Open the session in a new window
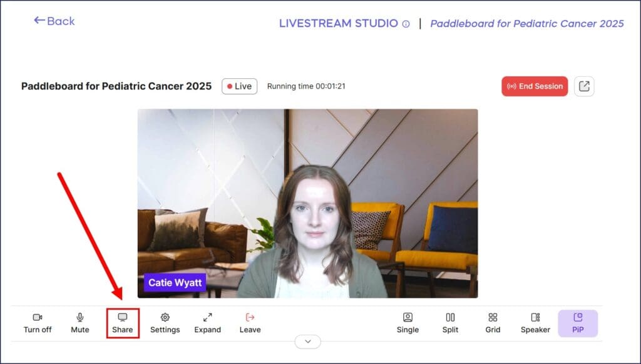Image resolution: width=641 pixels, height=364 pixels. 583,86
